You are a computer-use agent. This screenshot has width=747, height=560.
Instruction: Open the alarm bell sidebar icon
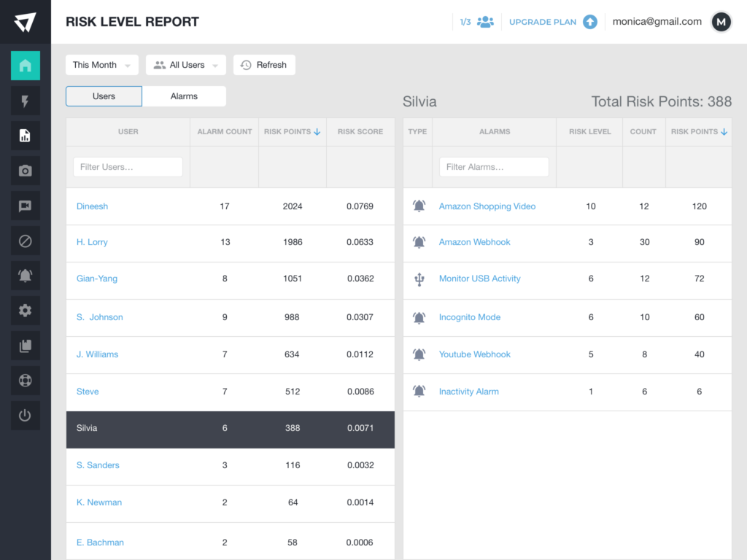25,276
